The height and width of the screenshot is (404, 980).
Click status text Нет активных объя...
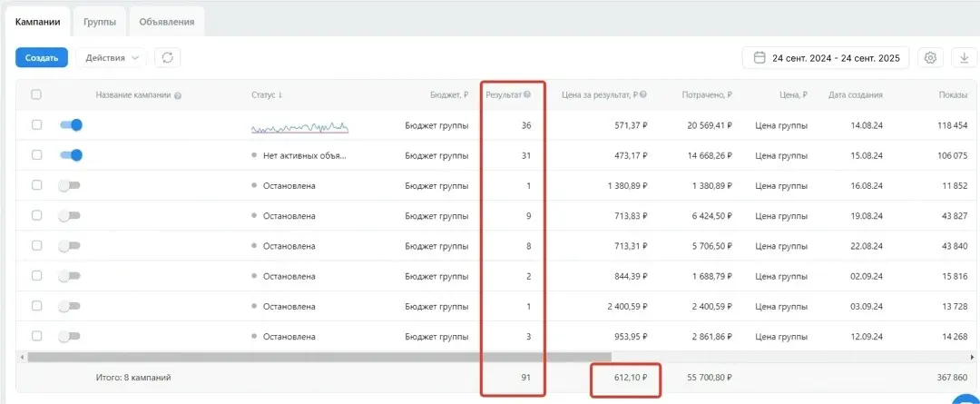click(x=304, y=155)
